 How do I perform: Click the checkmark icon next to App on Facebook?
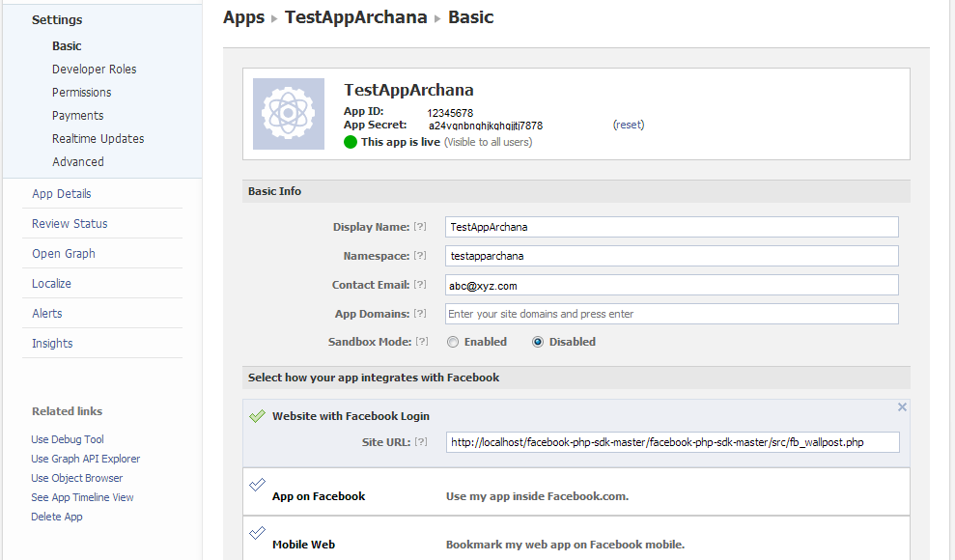[x=258, y=488]
